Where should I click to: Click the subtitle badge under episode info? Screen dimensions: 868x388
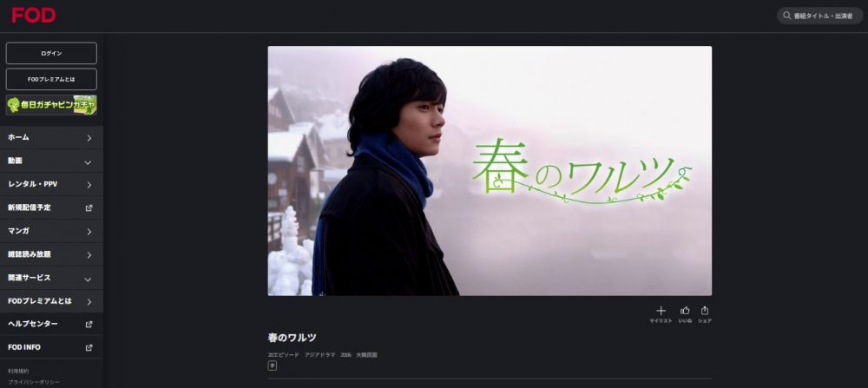coord(273,365)
